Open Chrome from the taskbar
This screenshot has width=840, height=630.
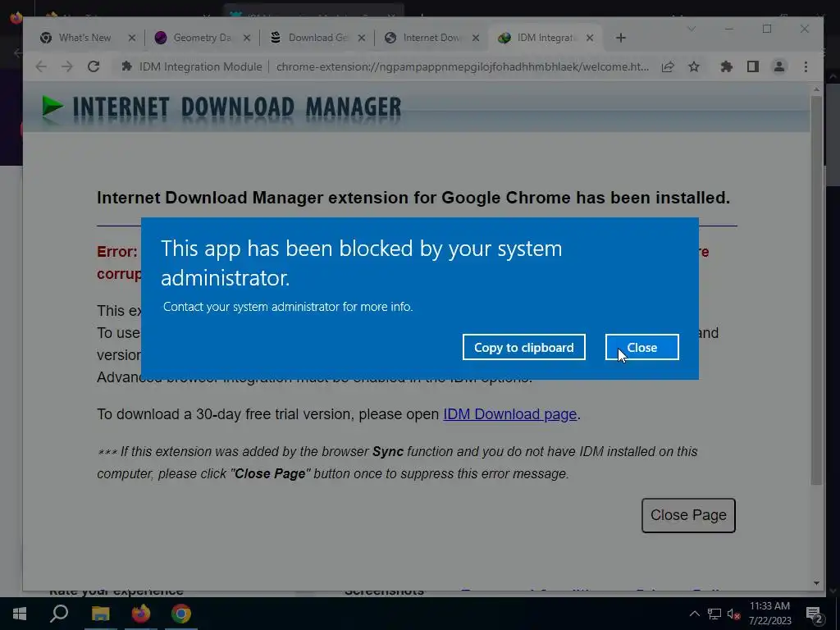pos(181,614)
